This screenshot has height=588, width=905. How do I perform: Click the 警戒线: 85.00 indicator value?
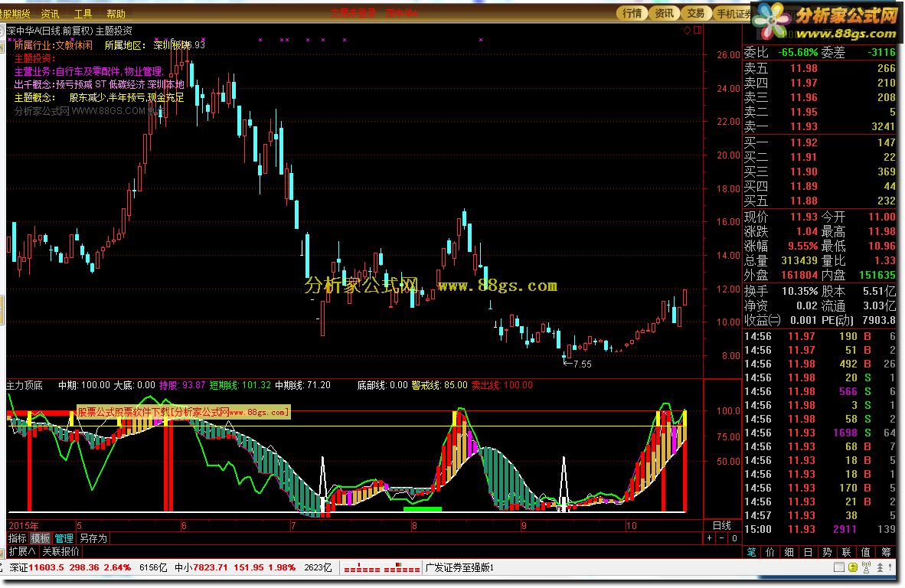[x=439, y=385]
